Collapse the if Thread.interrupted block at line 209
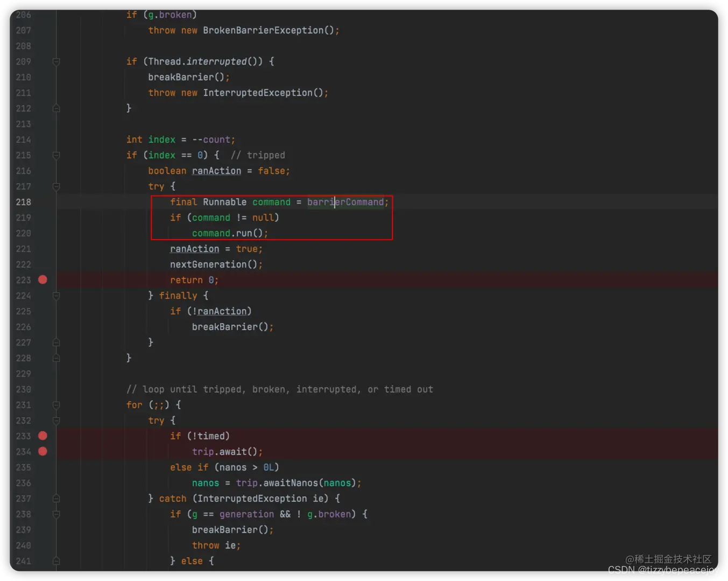The height and width of the screenshot is (581, 728). click(x=56, y=61)
